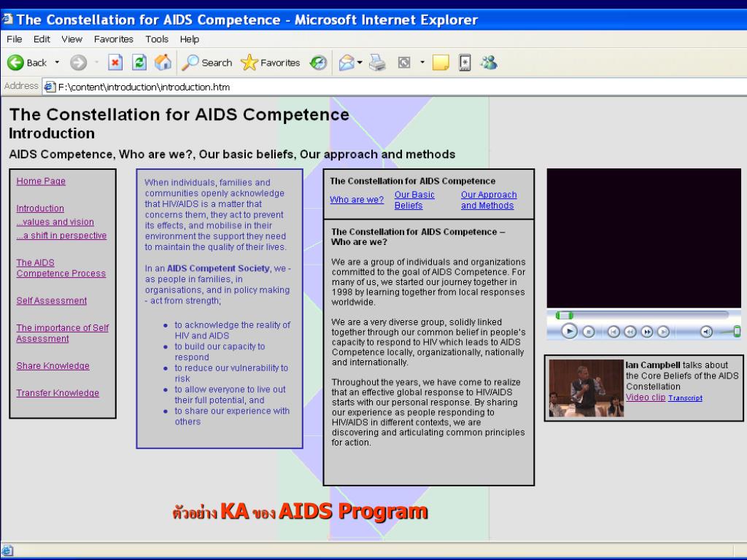Screen dimensions: 747x560
Task: Open the Transfer Knowledge link
Action: (x=58, y=393)
